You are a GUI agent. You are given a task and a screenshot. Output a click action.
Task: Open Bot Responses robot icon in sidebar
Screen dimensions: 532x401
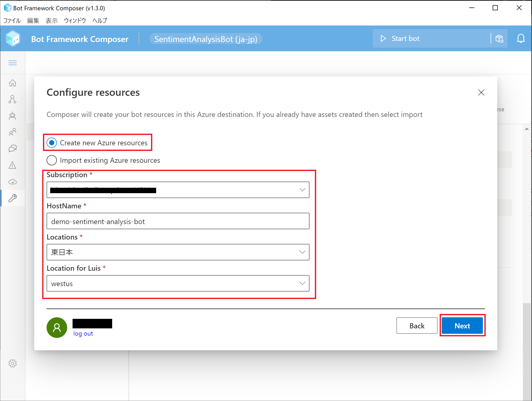coord(12,116)
